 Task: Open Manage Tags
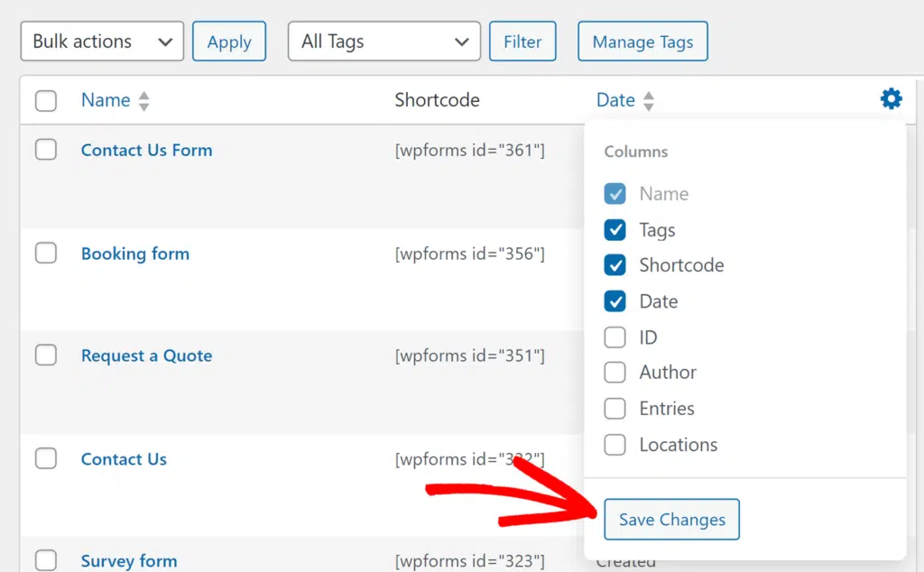[642, 42]
